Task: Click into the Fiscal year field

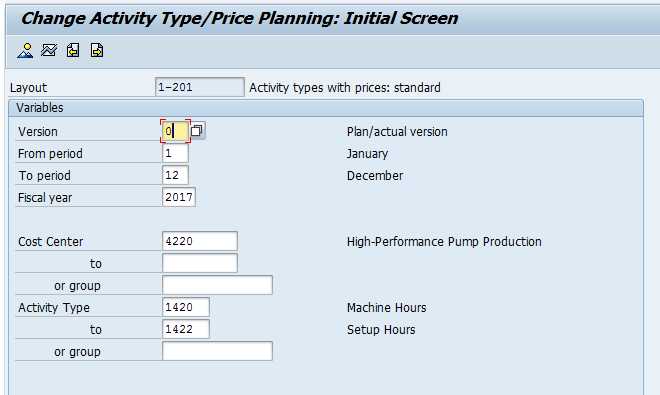Action: pos(178,197)
